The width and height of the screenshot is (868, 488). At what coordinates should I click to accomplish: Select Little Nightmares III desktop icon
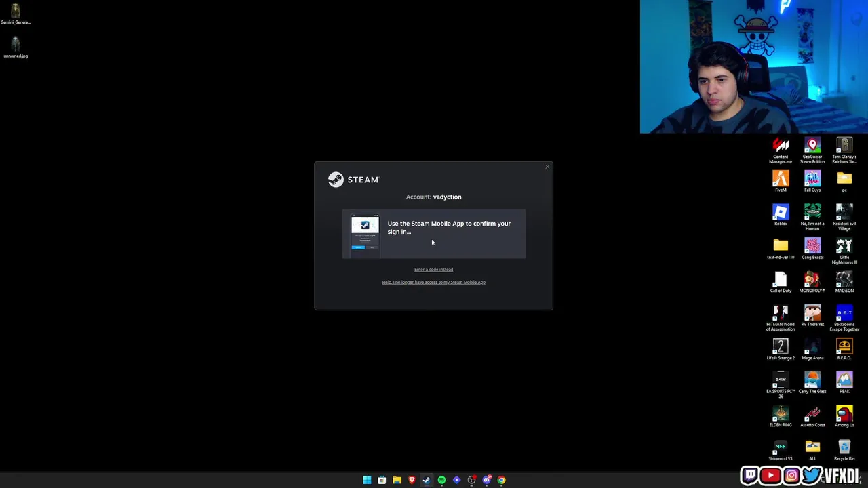pyautogui.click(x=844, y=251)
